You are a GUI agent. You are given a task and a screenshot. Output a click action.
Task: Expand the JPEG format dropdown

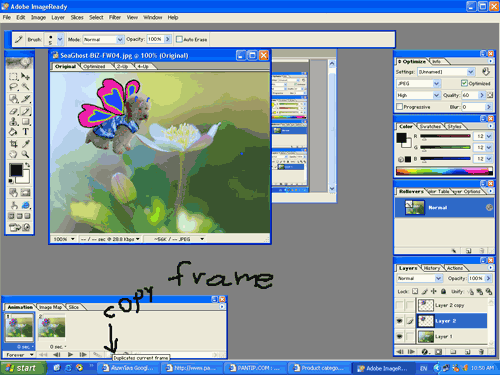[x=418, y=83]
